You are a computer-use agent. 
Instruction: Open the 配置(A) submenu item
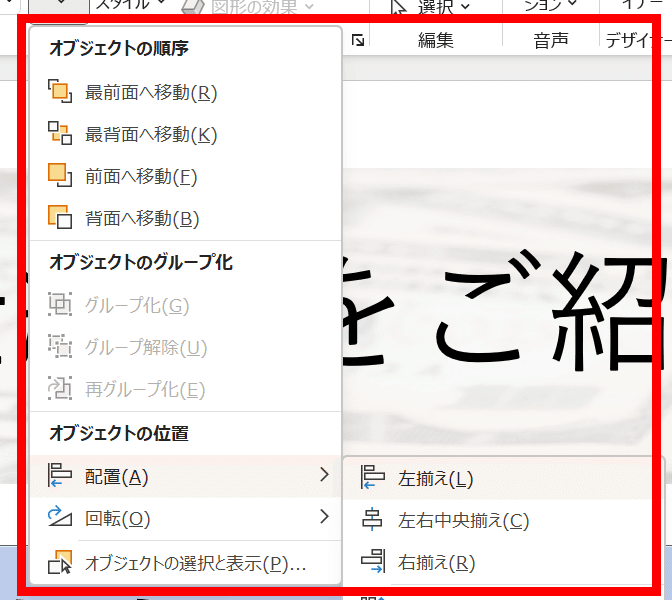[x=186, y=476]
